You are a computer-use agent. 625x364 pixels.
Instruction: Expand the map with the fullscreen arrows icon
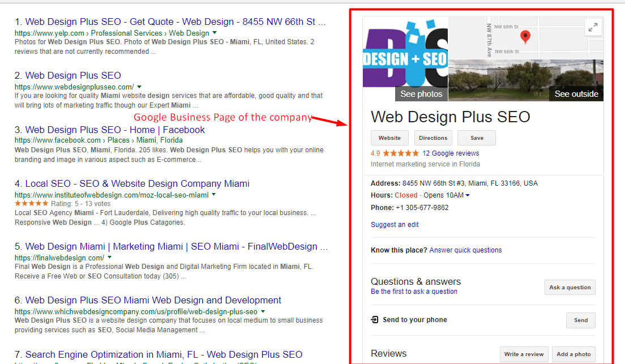click(x=593, y=27)
